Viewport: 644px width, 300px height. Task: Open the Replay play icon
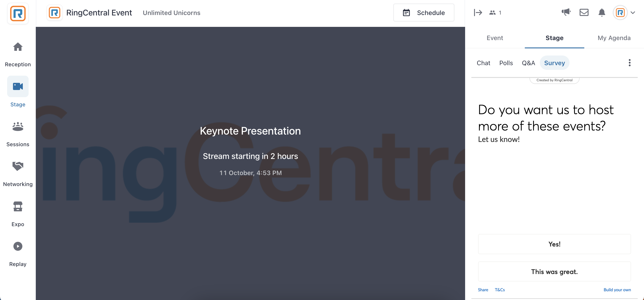pyautogui.click(x=18, y=246)
